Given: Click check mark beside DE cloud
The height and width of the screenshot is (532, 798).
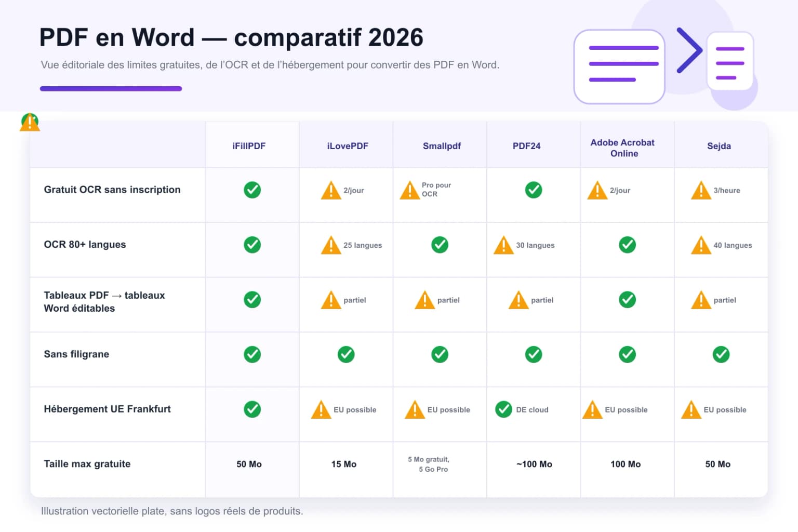Looking at the screenshot, I should click(503, 409).
